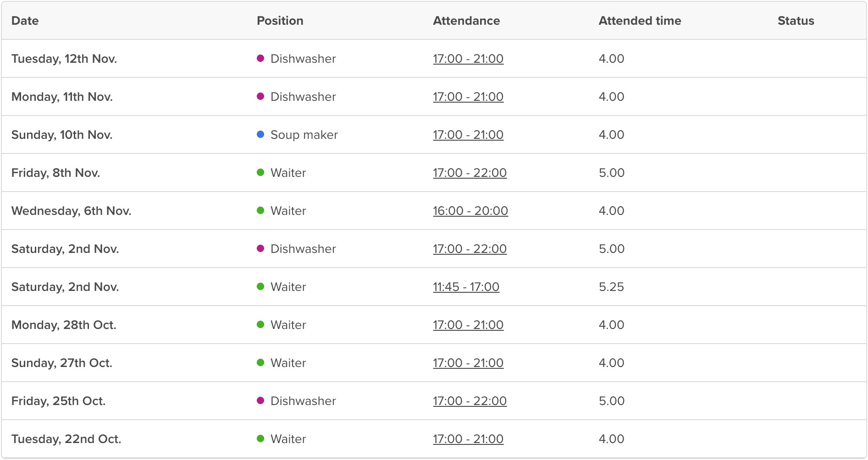Open attendance link for Friday 25th Oct.

pyautogui.click(x=470, y=401)
